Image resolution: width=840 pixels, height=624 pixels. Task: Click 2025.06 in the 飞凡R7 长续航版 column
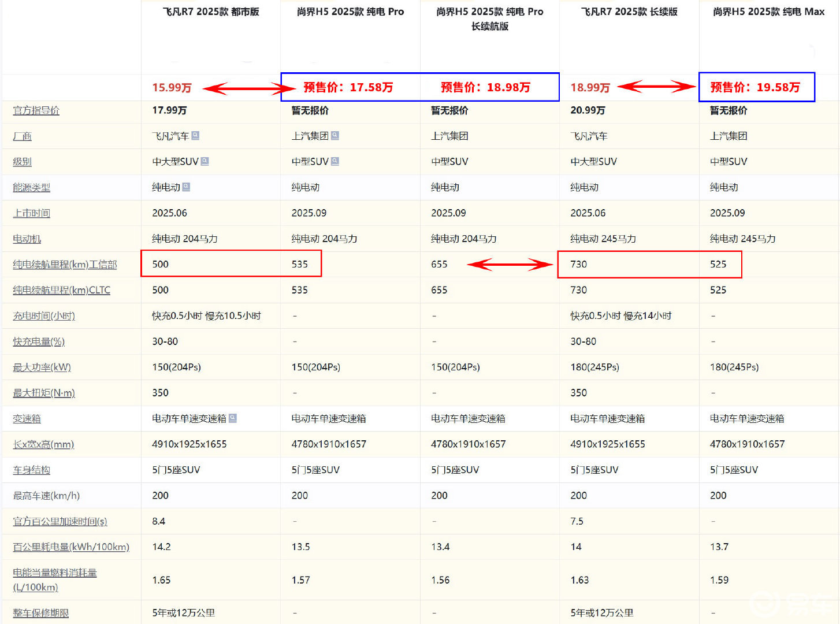(x=588, y=213)
